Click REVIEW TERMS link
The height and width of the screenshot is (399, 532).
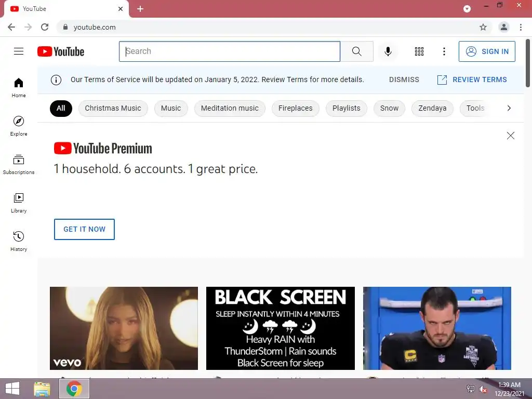(472, 79)
